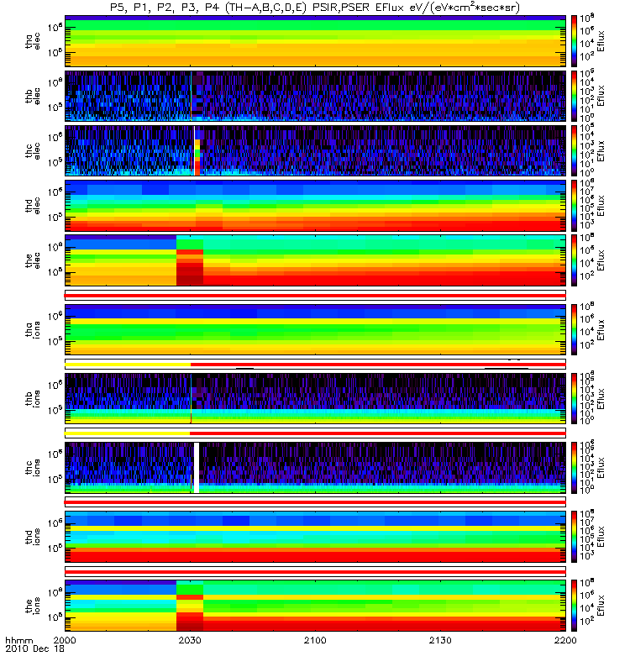Click the color bar beside thc elec panel
Image resolution: width=630 pixels, height=672 pixels.
574,151
